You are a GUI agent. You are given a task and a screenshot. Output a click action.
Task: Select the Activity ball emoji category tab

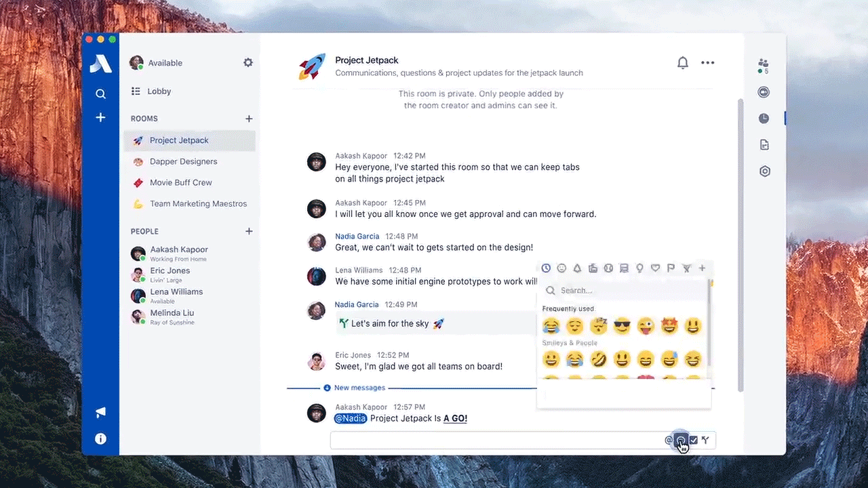pos(608,268)
